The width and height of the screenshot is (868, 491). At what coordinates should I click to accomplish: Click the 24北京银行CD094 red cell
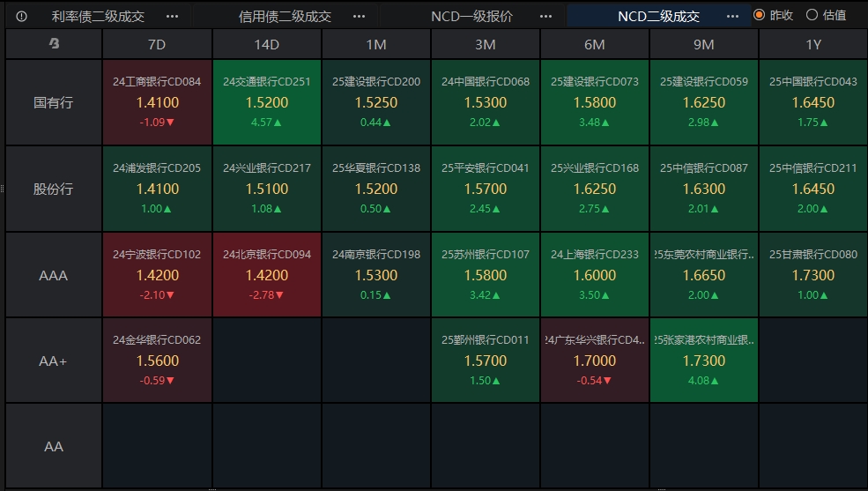(267, 274)
